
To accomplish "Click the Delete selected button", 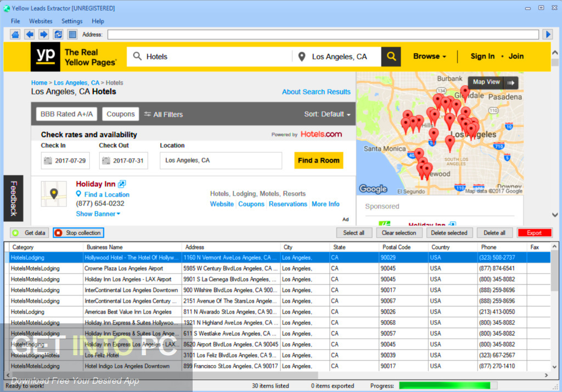I will (x=449, y=233).
